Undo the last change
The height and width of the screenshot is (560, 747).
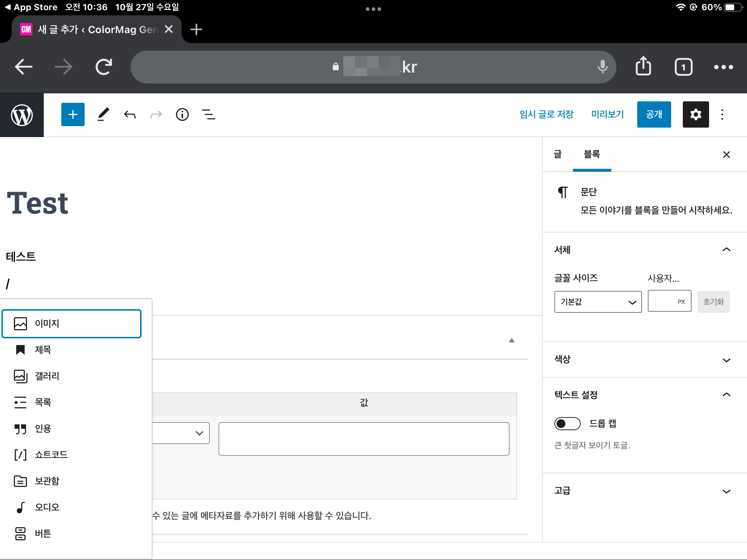coord(130,114)
